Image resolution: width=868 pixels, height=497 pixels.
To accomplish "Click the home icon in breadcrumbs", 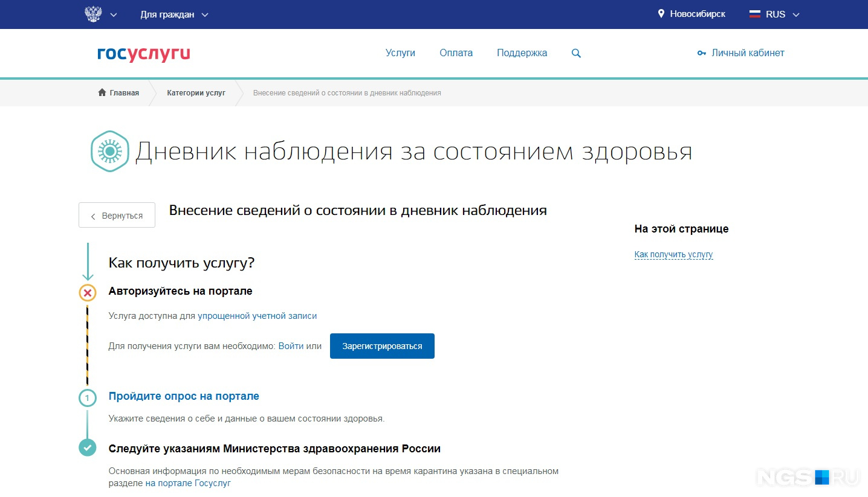I will coord(102,92).
